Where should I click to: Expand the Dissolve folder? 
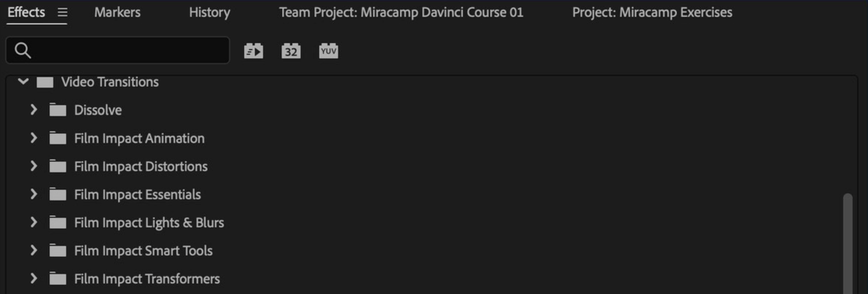point(33,110)
